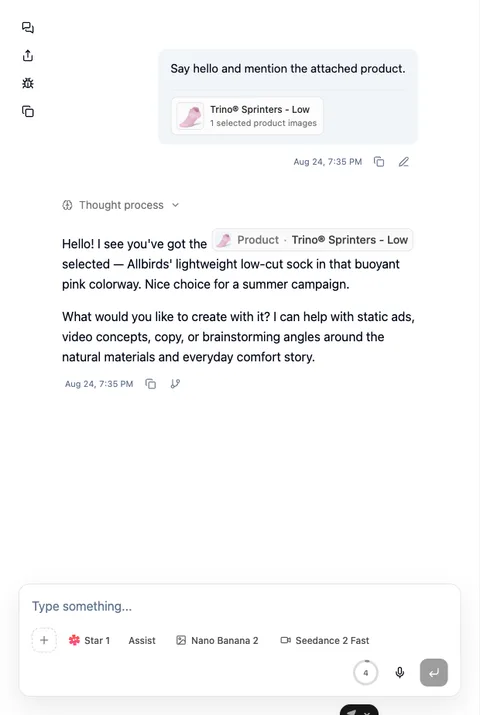Toggle the Assist mode

[142, 640]
